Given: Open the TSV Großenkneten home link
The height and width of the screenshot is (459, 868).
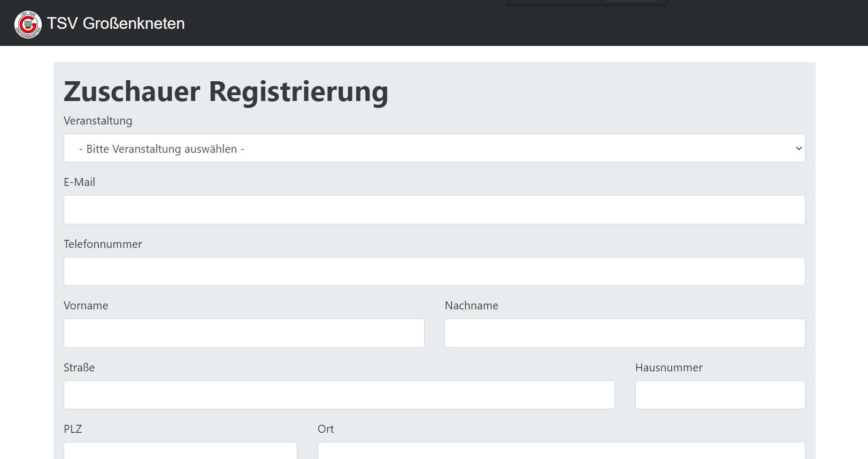Looking at the screenshot, I should 116,24.
